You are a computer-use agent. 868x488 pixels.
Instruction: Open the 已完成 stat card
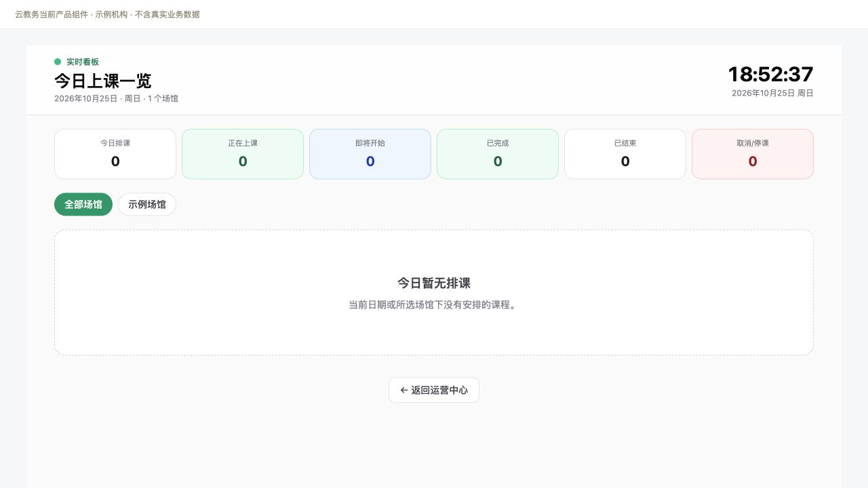click(x=498, y=154)
